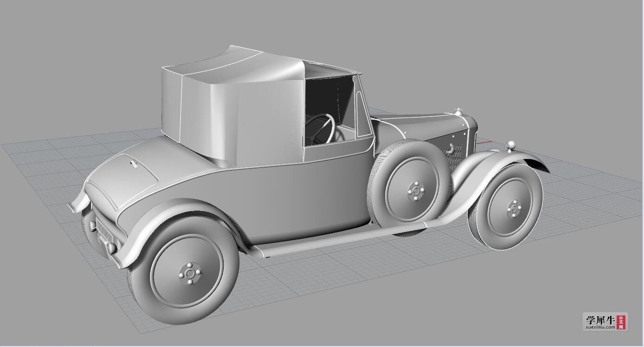
Task: Select the trunk lid handle
Action: 135,164
